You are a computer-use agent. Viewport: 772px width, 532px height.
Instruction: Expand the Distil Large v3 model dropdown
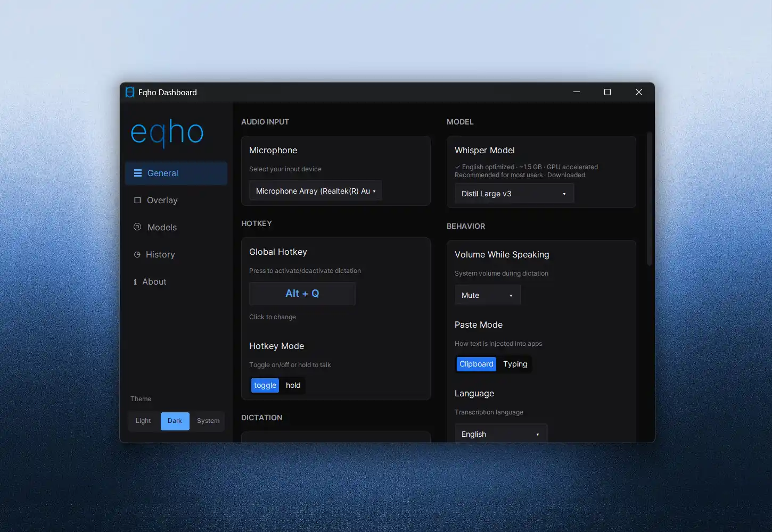(514, 194)
